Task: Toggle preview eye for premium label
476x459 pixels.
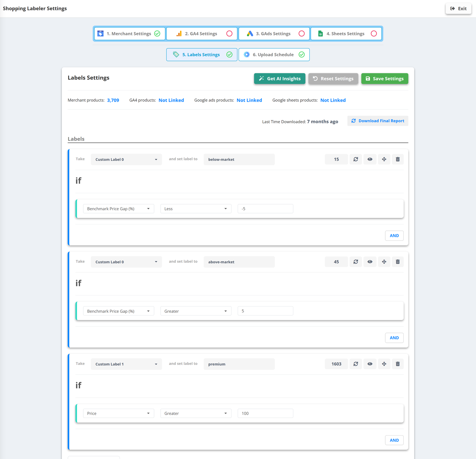Action: (370, 364)
